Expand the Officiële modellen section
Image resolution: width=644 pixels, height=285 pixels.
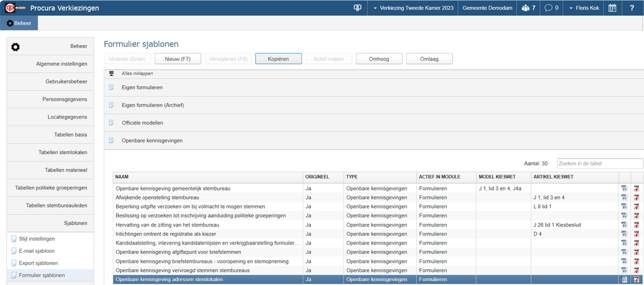point(374,123)
